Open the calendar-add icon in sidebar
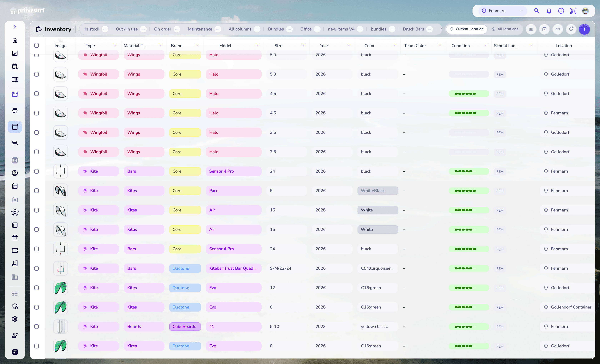This screenshot has width=600, height=364. pos(15,66)
